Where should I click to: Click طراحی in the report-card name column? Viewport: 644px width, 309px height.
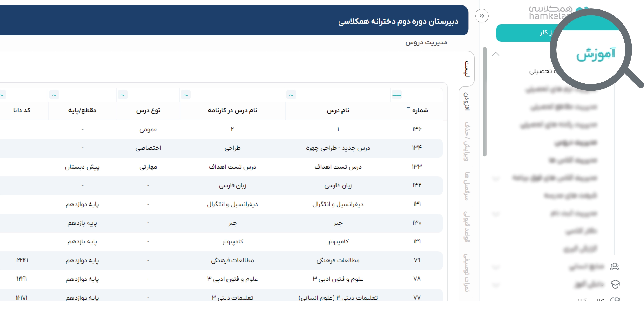point(232,148)
